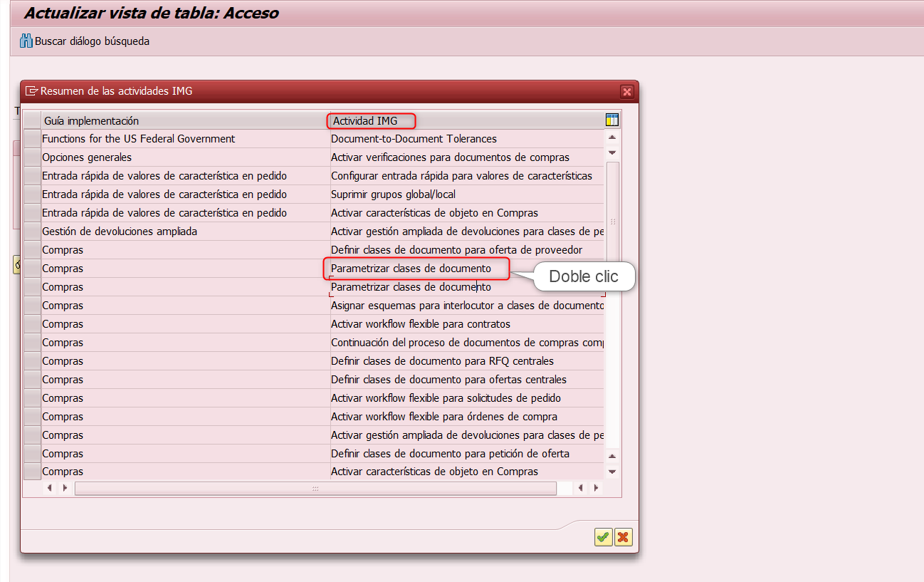Select row marker for Continuación del proceso row
The height and width of the screenshot is (582, 924).
[x=32, y=343]
